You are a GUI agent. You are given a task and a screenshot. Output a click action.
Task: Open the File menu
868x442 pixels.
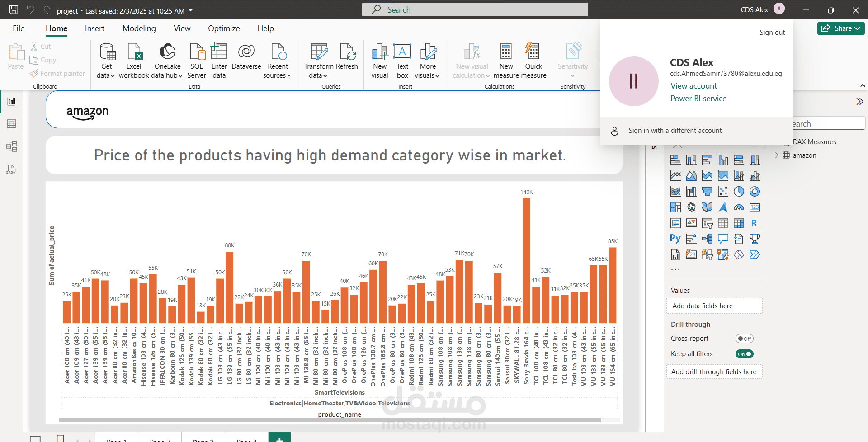pos(19,28)
